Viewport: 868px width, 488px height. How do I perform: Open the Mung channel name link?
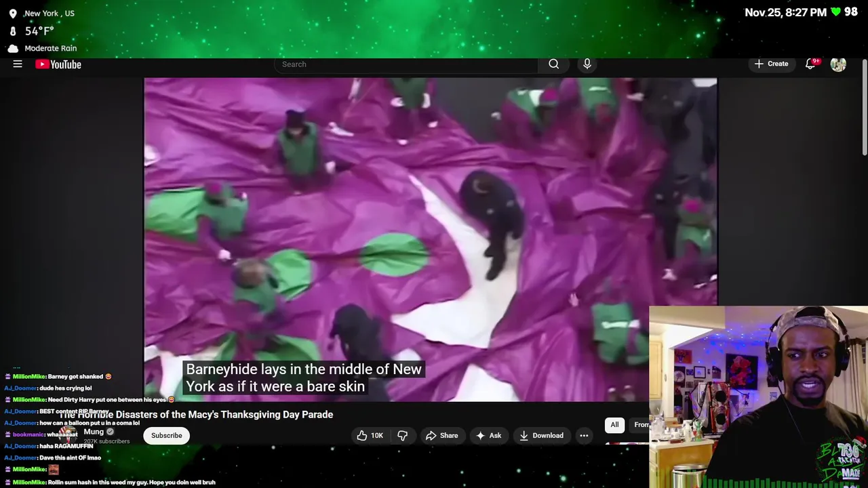[x=94, y=432]
